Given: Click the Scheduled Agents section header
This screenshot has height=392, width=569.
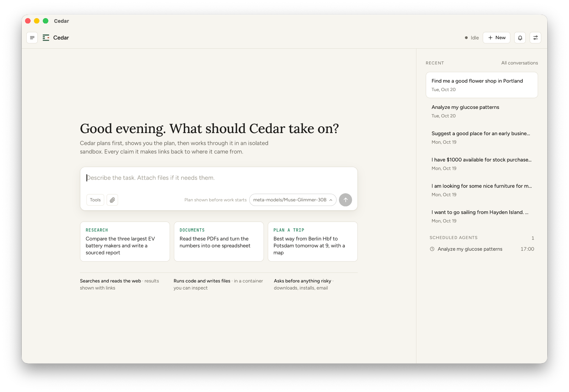Looking at the screenshot, I should click(x=453, y=238).
